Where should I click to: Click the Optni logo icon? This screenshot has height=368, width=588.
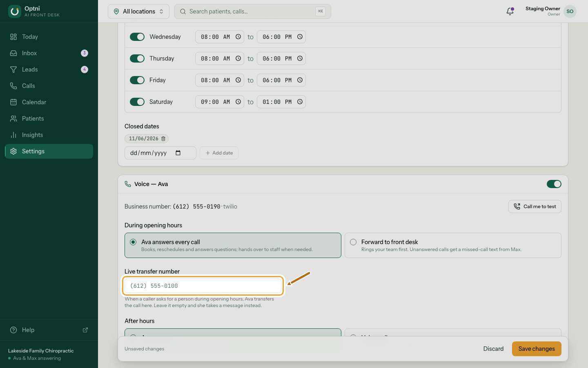coord(15,11)
